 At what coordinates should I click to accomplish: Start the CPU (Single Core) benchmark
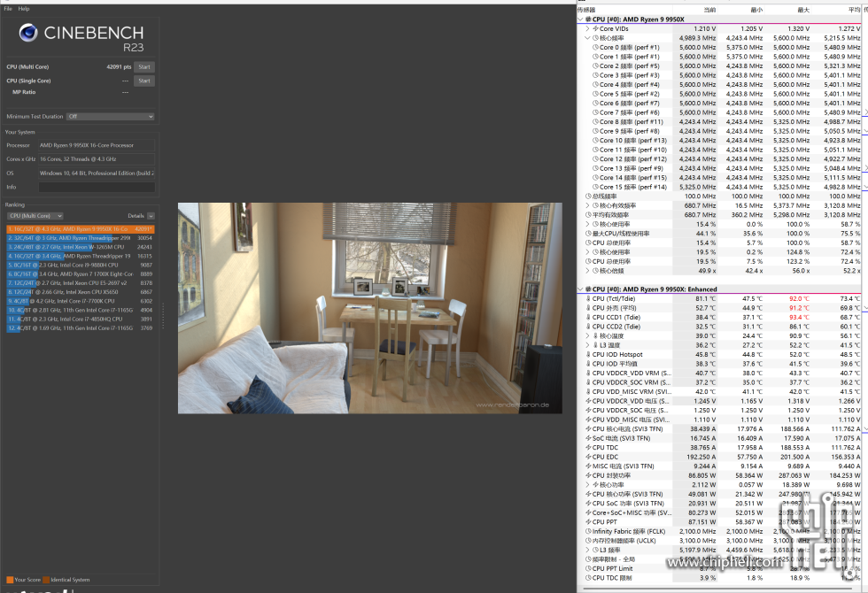click(x=144, y=81)
